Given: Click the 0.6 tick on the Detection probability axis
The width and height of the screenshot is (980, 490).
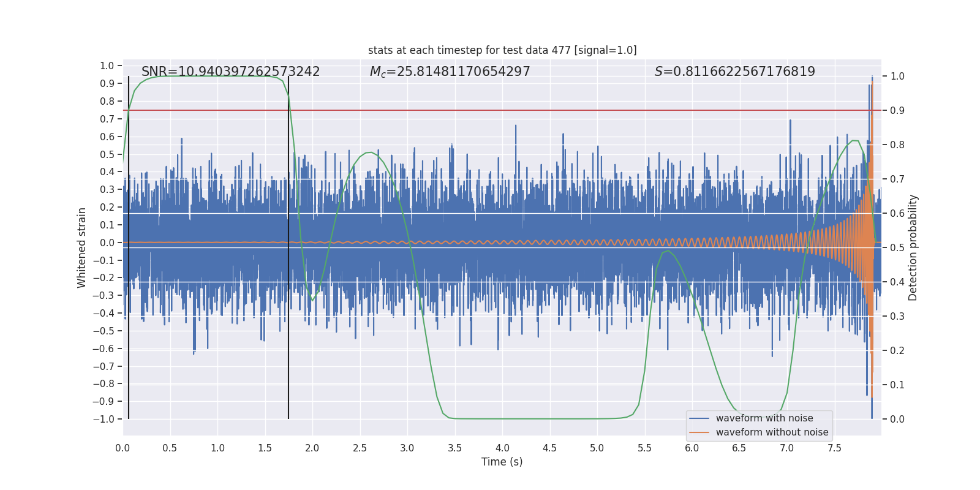Looking at the screenshot, I should tap(897, 213).
